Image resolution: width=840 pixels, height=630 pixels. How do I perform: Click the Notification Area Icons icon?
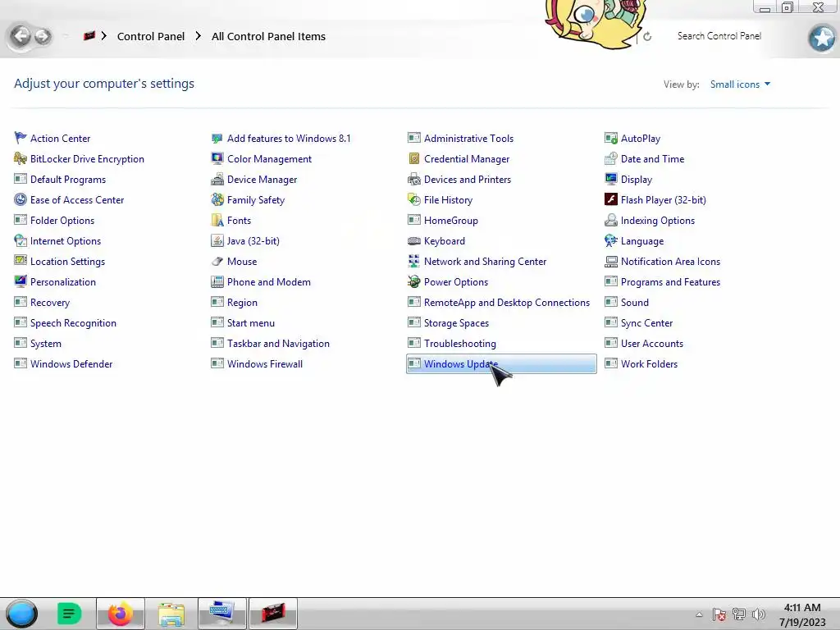coord(610,262)
